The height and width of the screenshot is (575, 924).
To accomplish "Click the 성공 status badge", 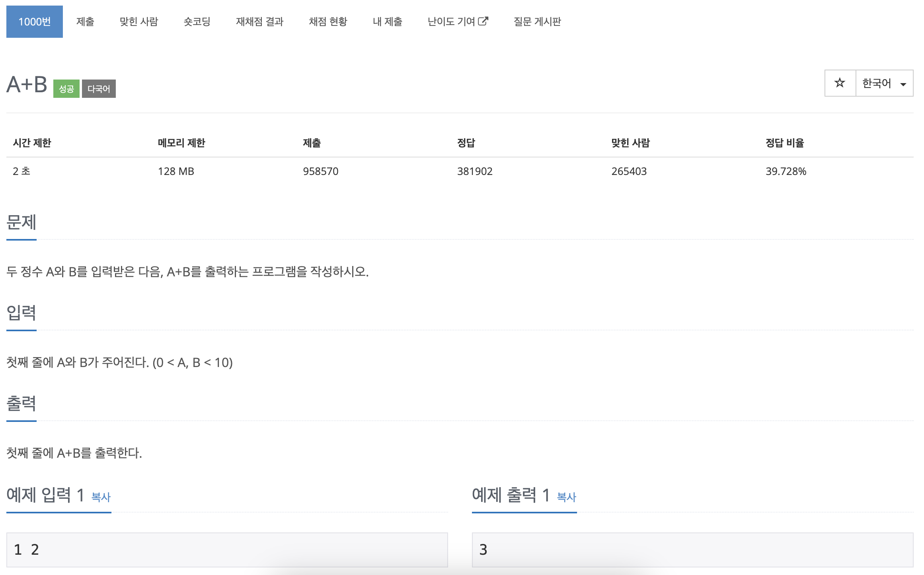I will click(66, 88).
